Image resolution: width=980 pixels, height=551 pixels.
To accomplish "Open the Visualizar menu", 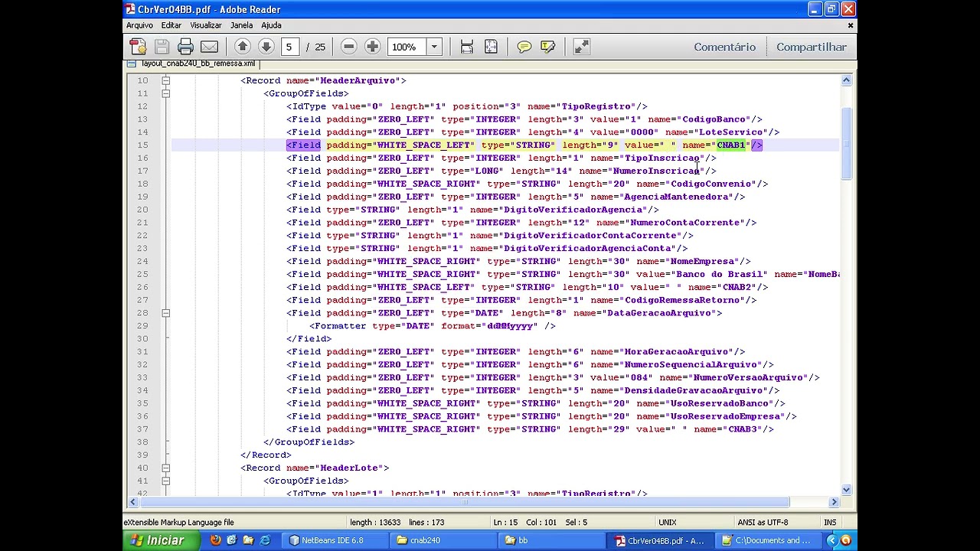I will pos(206,25).
